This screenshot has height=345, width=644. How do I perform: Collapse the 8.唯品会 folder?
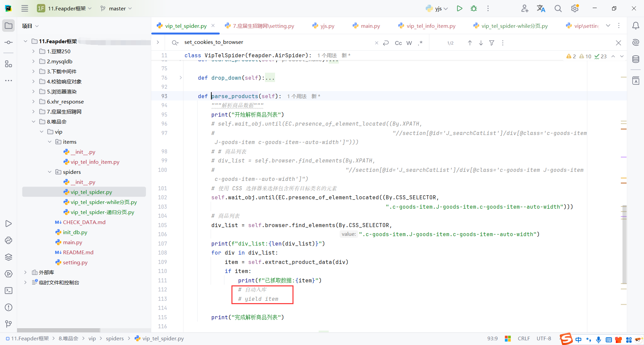pyautogui.click(x=34, y=122)
